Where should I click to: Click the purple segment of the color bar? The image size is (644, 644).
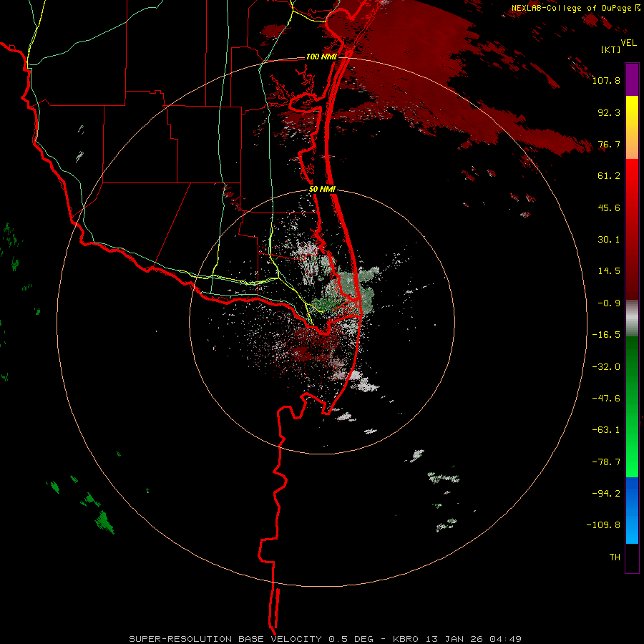click(x=632, y=79)
